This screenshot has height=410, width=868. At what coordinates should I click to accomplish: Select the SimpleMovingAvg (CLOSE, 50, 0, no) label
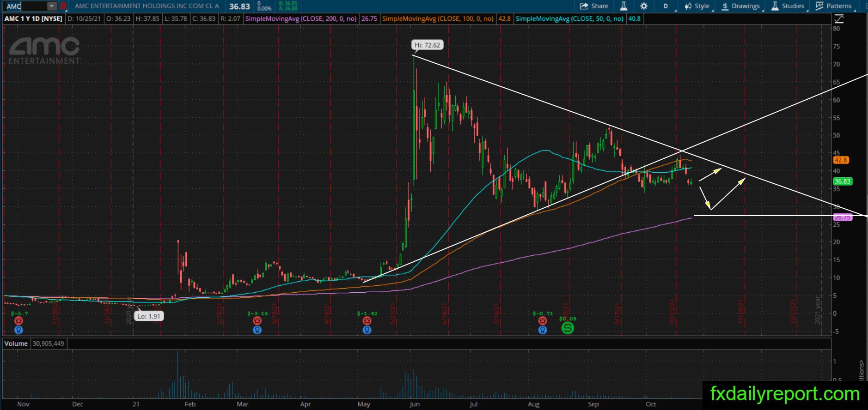[569, 19]
